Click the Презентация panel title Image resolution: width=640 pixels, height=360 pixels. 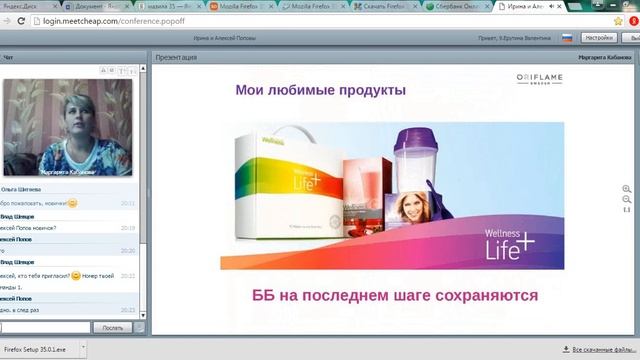tap(176, 58)
